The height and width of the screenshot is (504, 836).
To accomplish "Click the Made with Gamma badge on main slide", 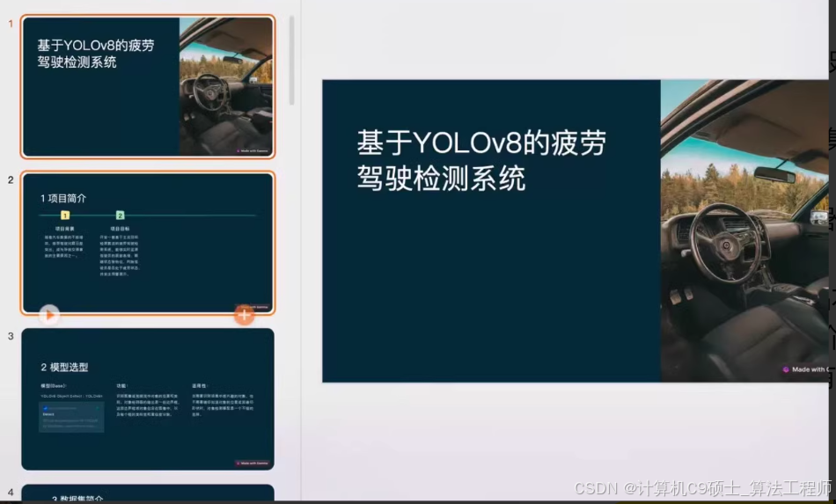I will 805,369.
